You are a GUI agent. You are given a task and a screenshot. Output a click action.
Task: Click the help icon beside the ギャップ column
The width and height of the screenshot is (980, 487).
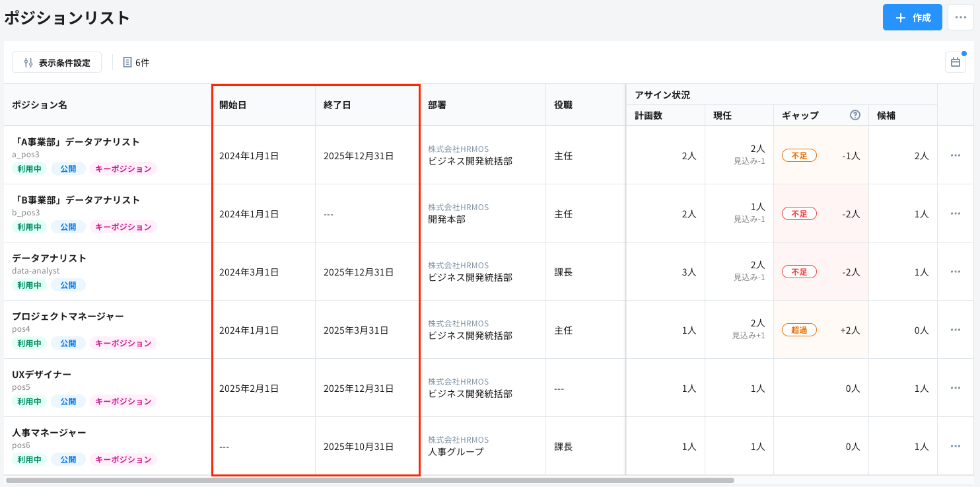tap(855, 115)
